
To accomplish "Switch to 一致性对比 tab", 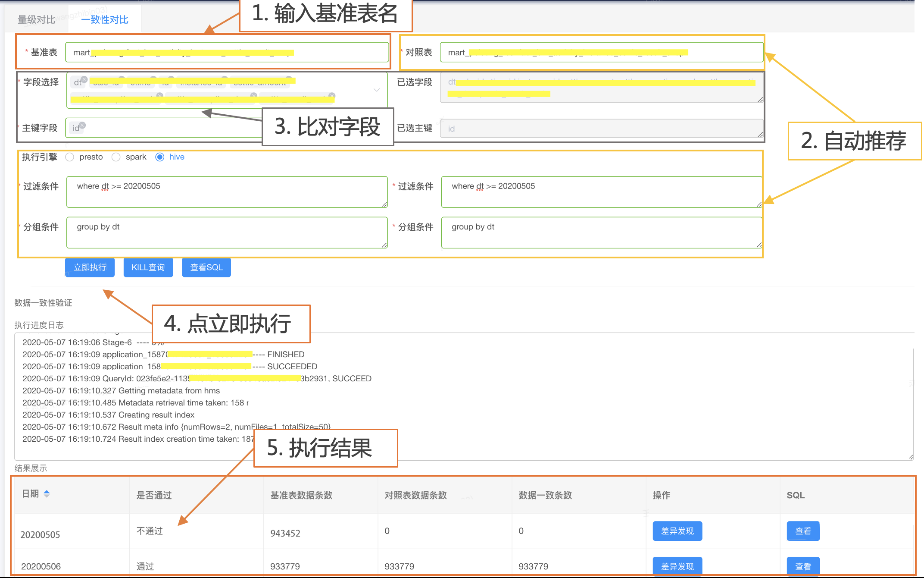I will (x=105, y=20).
